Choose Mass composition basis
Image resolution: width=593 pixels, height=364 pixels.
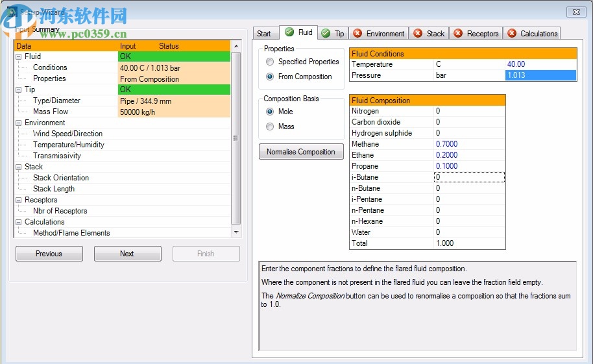[270, 127]
